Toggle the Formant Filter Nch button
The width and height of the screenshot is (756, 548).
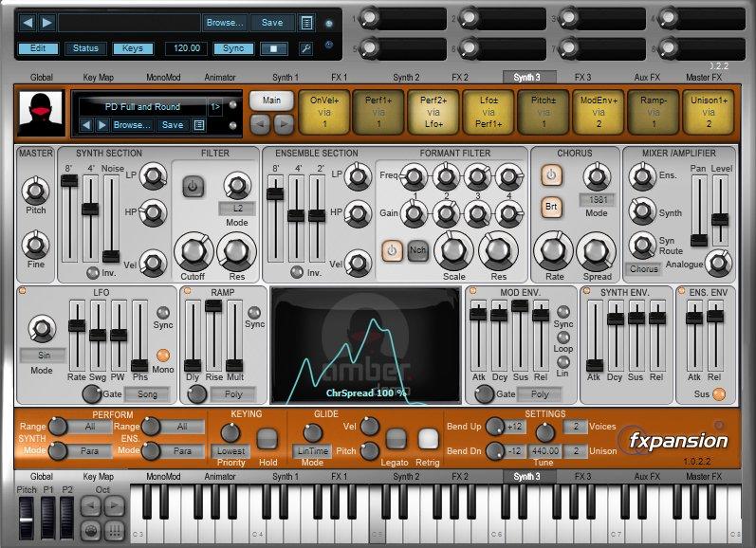click(x=417, y=250)
